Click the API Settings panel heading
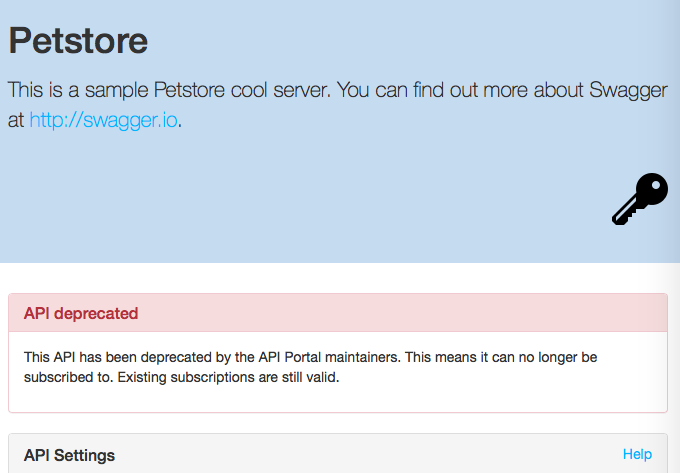 coord(69,455)
